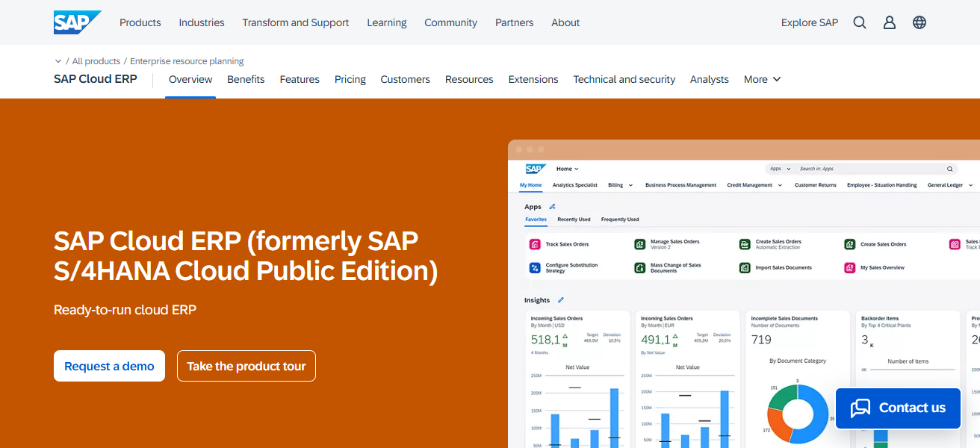
Task: Click the user profile icon
Action: 889,22
